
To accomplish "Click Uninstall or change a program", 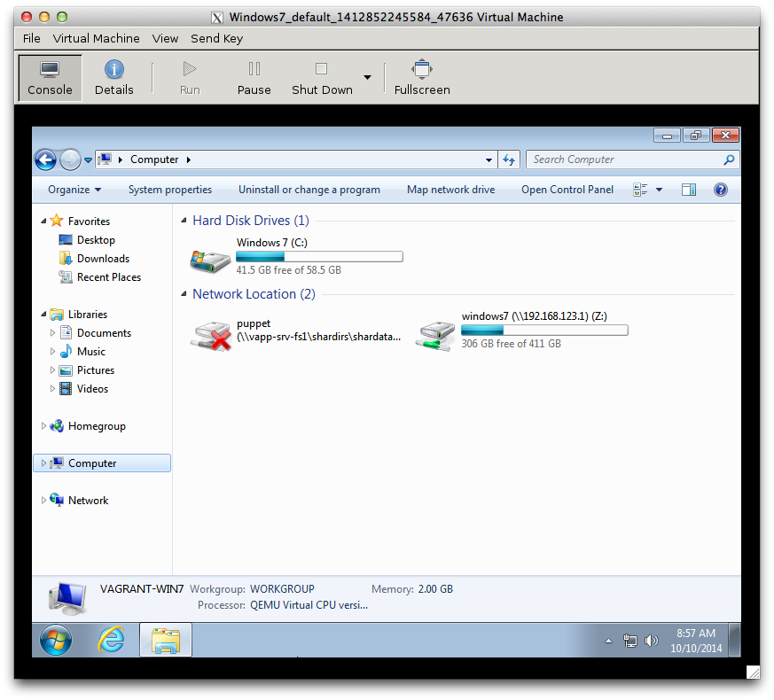I will tap(309, 190).
